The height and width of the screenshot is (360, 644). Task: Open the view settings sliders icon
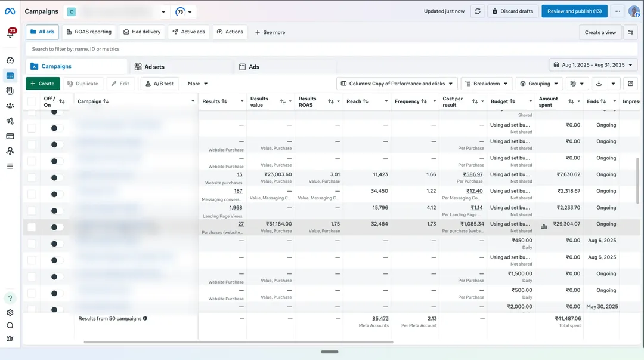pos(630,32)
